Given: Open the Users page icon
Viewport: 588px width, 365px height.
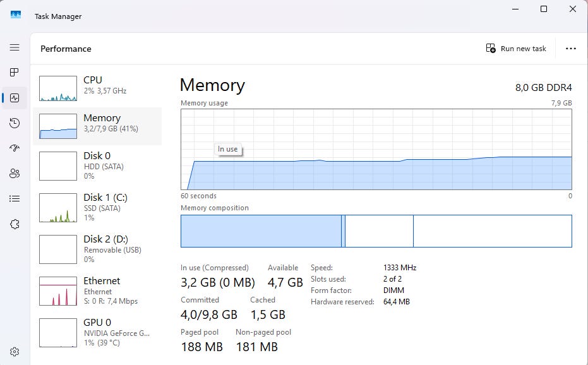Looking at the screenshot, I should 15,173.
